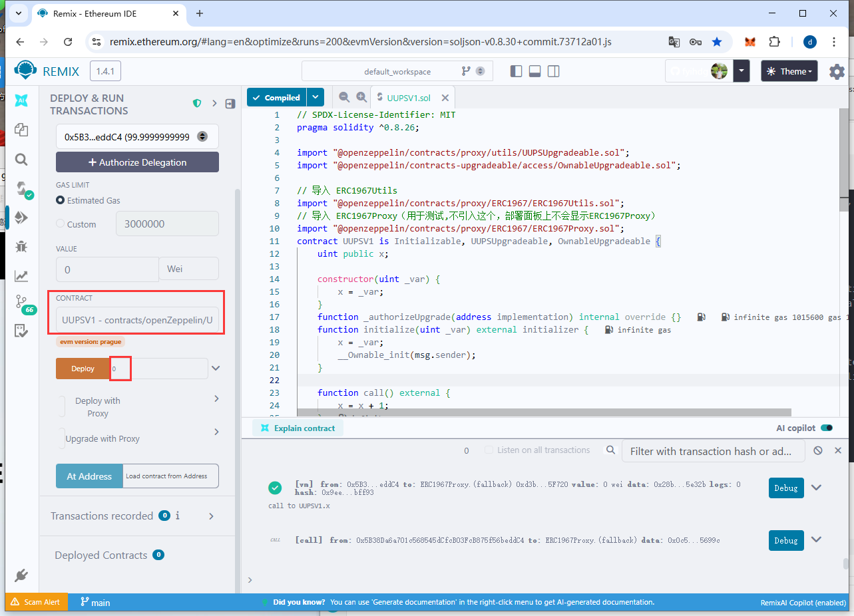Screen dimensions: 854x616
Task: Open the Wei unit dropdown
Action: 188,269
